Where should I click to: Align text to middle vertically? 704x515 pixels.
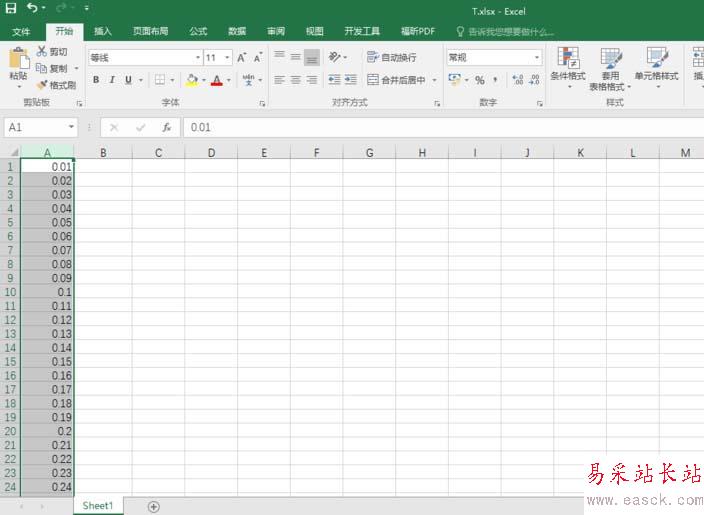click(x=295, y=57)
